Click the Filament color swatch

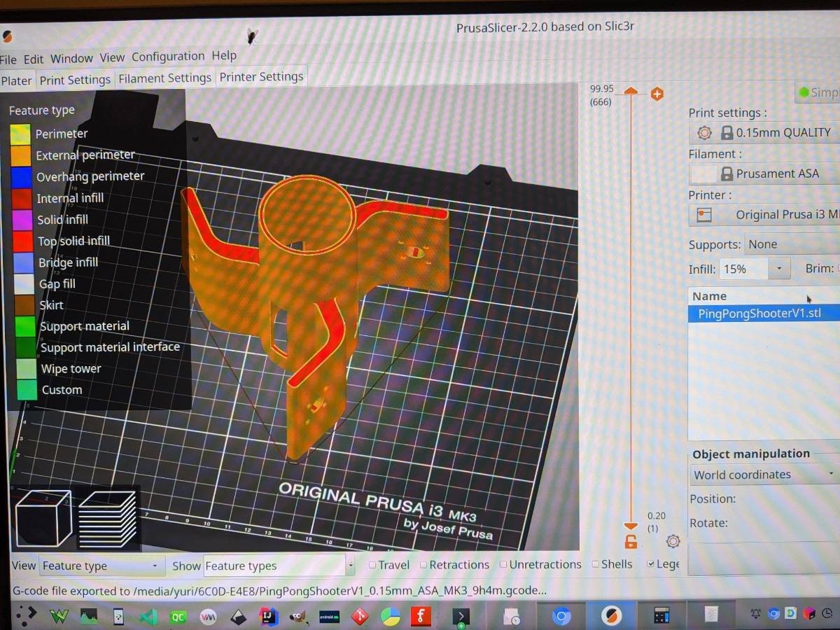coord(703,174)
